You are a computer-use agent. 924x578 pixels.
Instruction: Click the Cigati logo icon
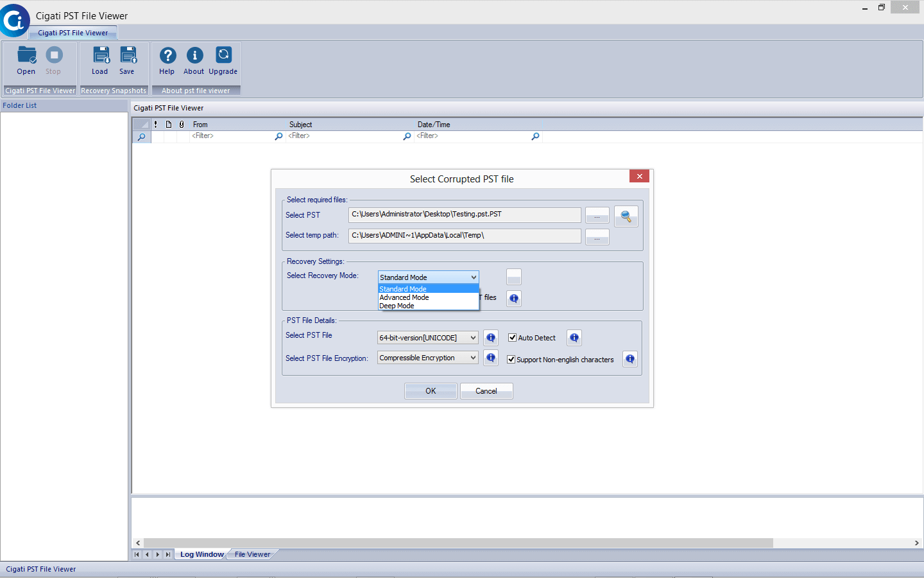tap(14, 21)
